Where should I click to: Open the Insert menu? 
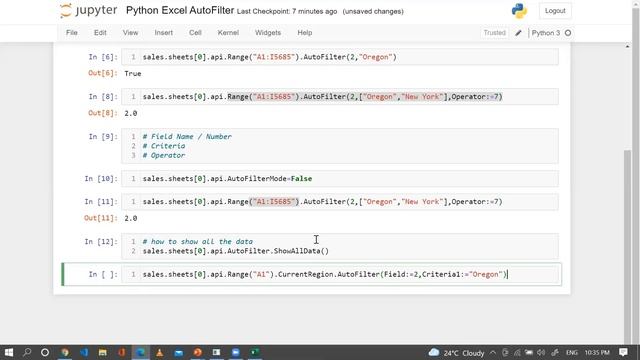point(163,33)
